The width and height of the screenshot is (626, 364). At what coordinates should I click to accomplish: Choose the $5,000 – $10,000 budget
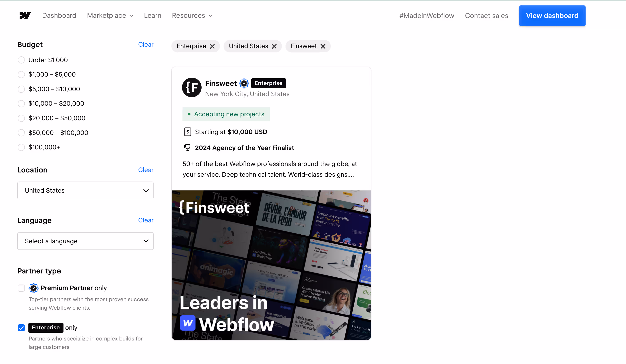click(21, 89)
